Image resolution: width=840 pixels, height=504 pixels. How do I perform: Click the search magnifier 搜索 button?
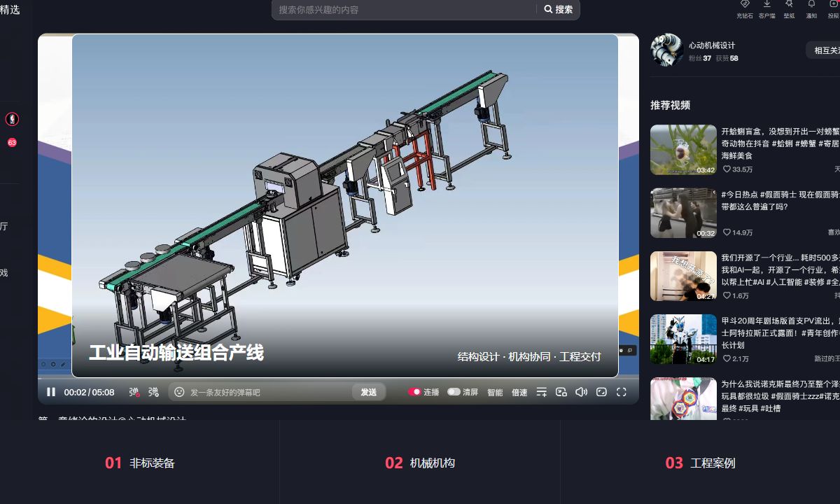(559, 9)
